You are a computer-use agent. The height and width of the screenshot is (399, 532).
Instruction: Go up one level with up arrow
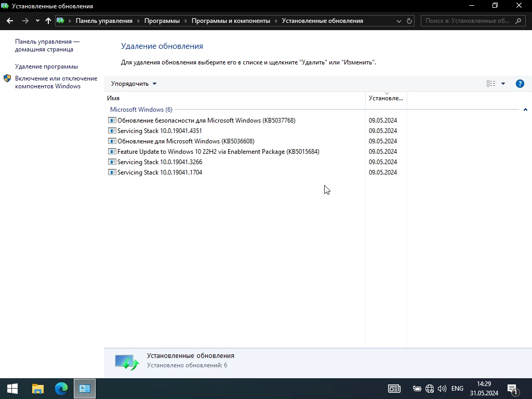click(x=48, y=21)
